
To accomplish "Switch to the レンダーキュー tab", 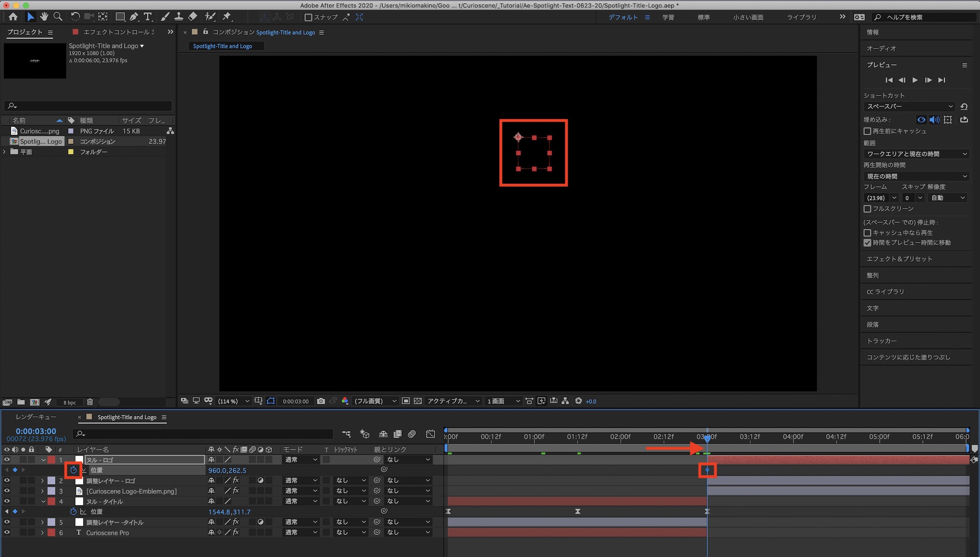I will [36, 417].
